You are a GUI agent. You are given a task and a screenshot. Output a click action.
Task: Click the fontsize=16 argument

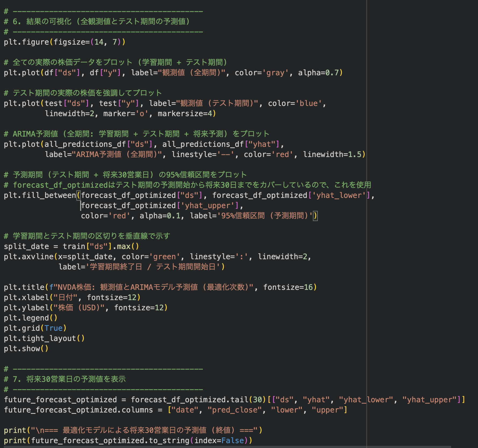(288, 287)
